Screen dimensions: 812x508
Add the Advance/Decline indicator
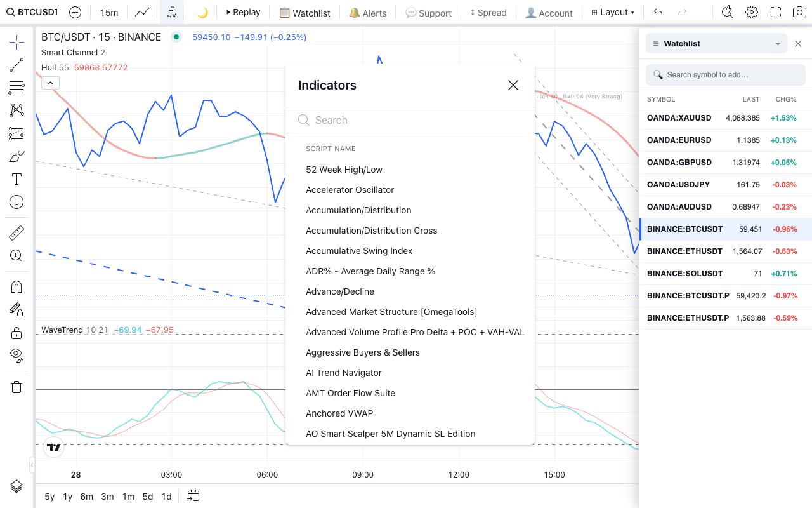pyautogui.click(x=410, y=291)
